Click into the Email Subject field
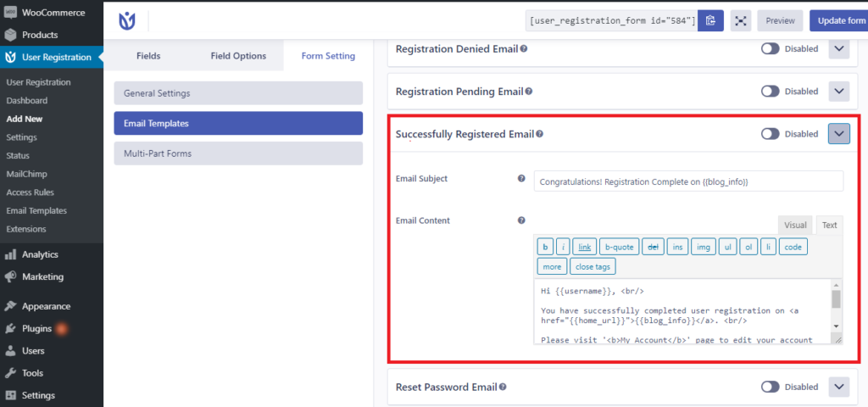868x407 pixels. pos(688,181)
